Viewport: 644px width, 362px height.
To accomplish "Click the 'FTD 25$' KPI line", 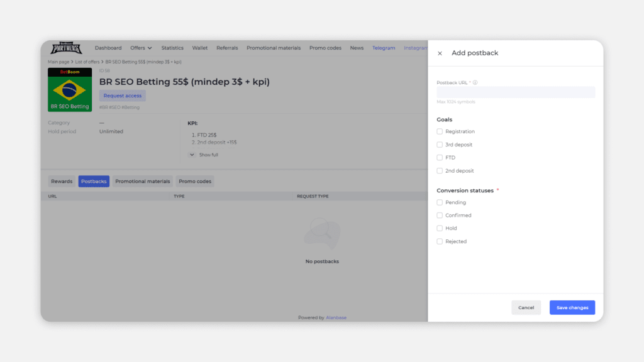I will tap(206, 135).
